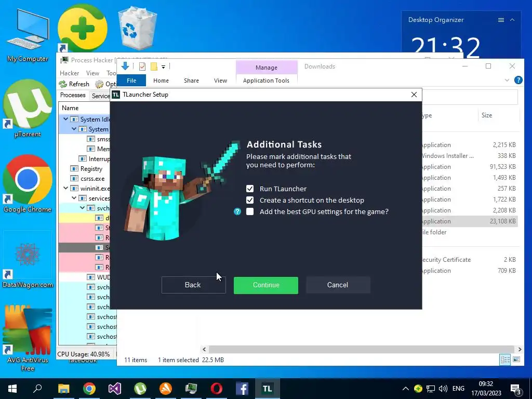
Task: Open Opera browser from the taskbar
Action: (217, 389)
